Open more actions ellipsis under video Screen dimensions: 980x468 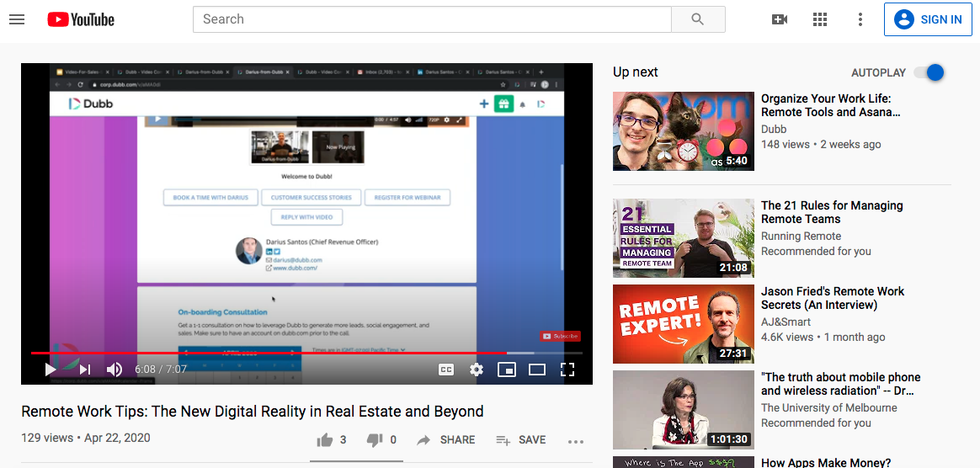[x=576, y=441]
